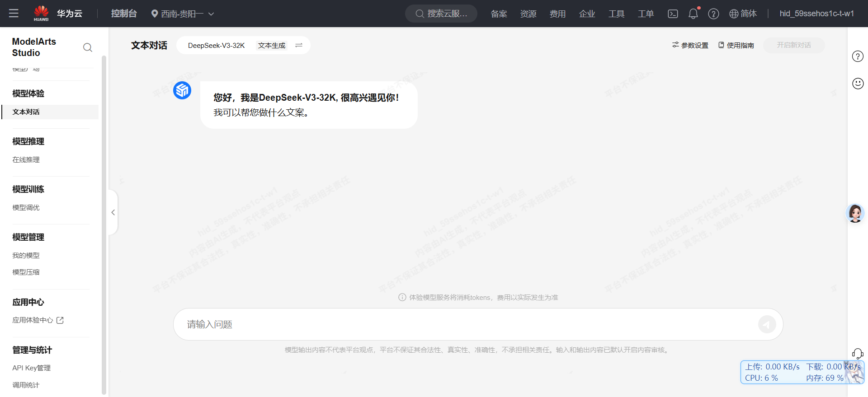Click the smiley feedback icon

(858, 84)
